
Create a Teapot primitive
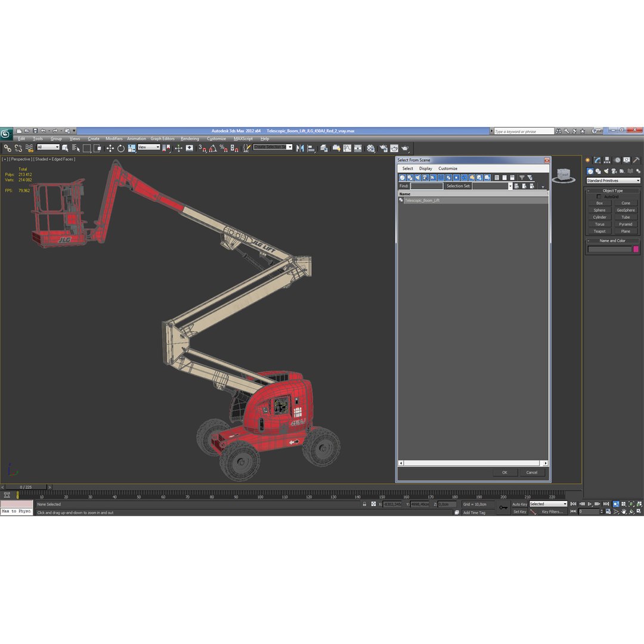pos(599,231)
